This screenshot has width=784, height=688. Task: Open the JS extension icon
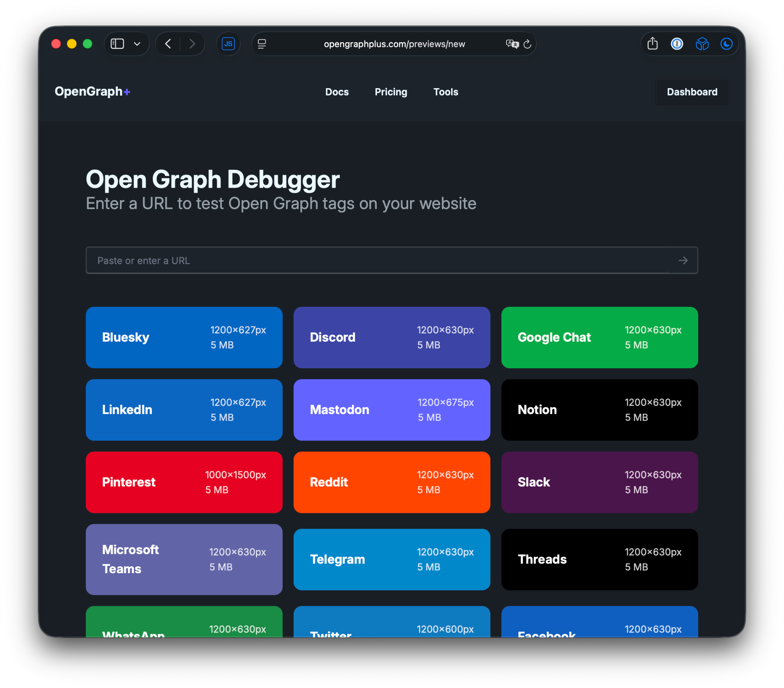(228, 44)
